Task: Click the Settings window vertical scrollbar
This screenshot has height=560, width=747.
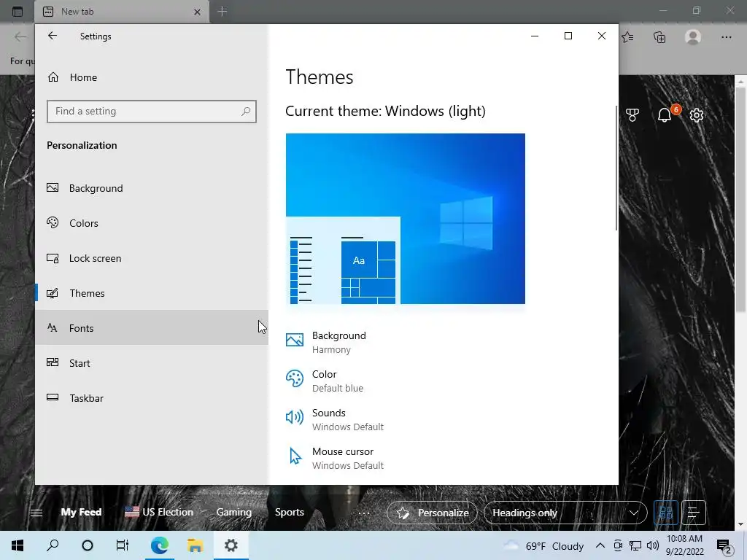Action: pos(616,168)
